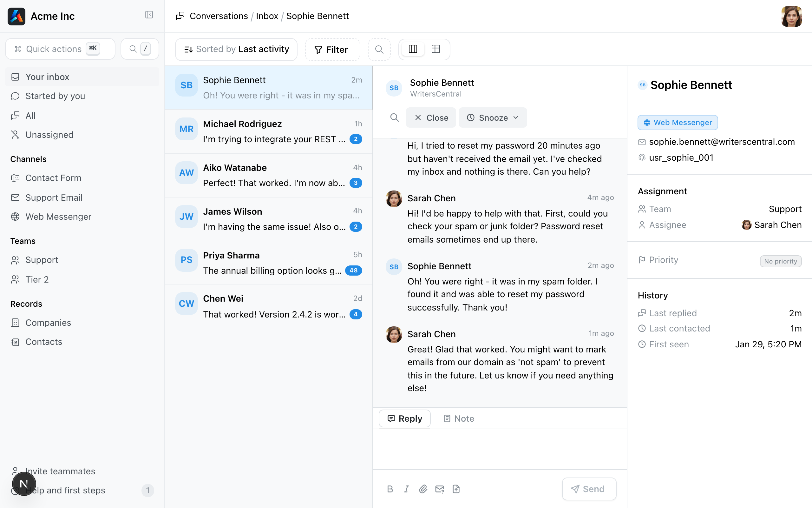This screenshot has height=508, width=812.
Task: Open the Tier 2 team
Action: tap(82, 279)
